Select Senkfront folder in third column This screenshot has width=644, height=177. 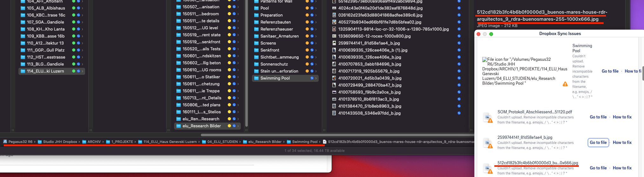click(285, 50)
